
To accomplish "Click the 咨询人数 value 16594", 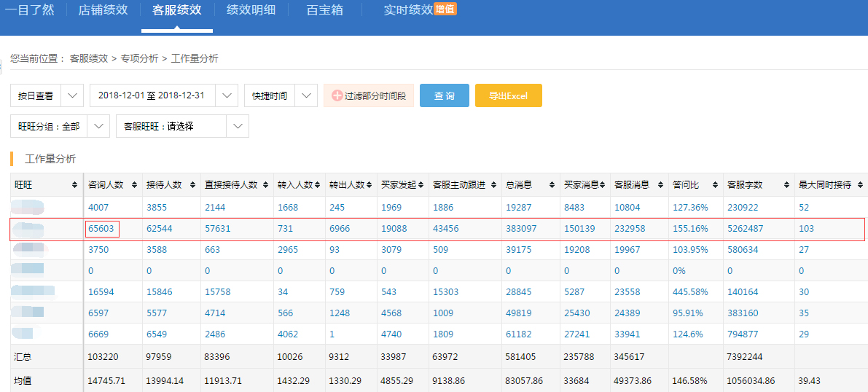I will pyautogui.click(x=100, y=291).
